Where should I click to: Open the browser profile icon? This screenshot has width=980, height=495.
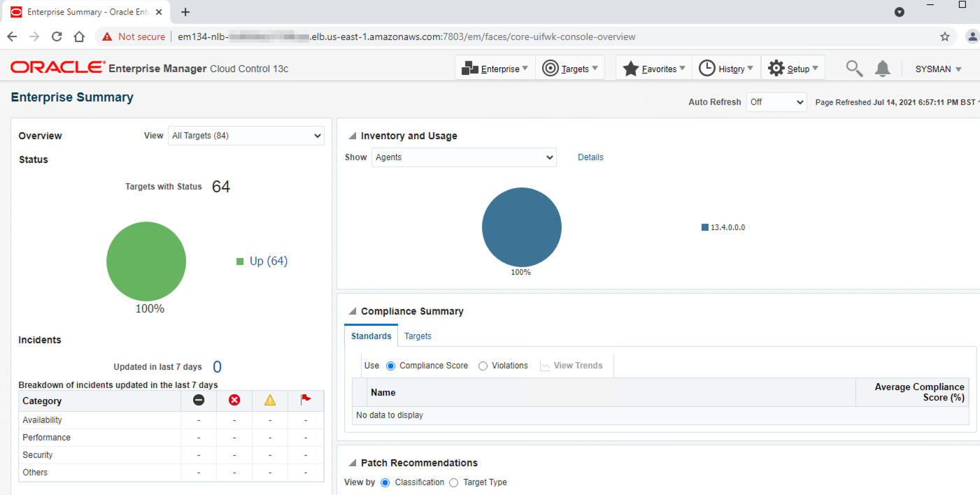point(972,36)
